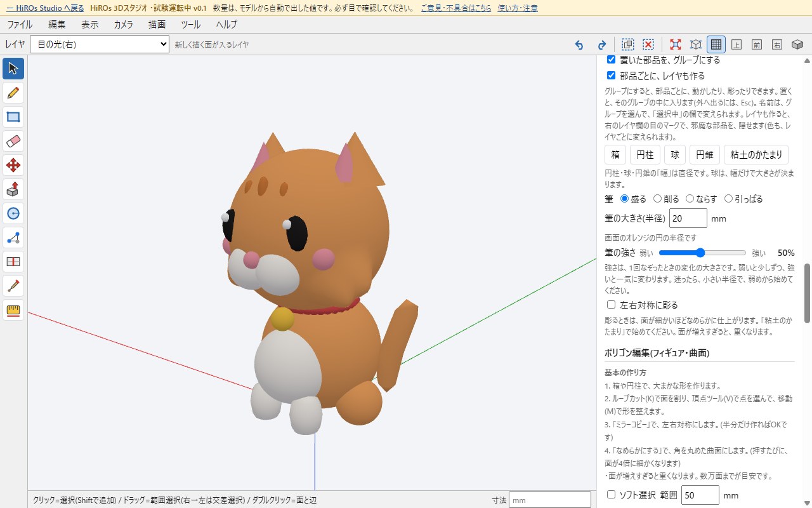Image resolution: width=812 pixels, height=508 pixels.
Task: Click the 円柱 primitive button
Action: 645,155
